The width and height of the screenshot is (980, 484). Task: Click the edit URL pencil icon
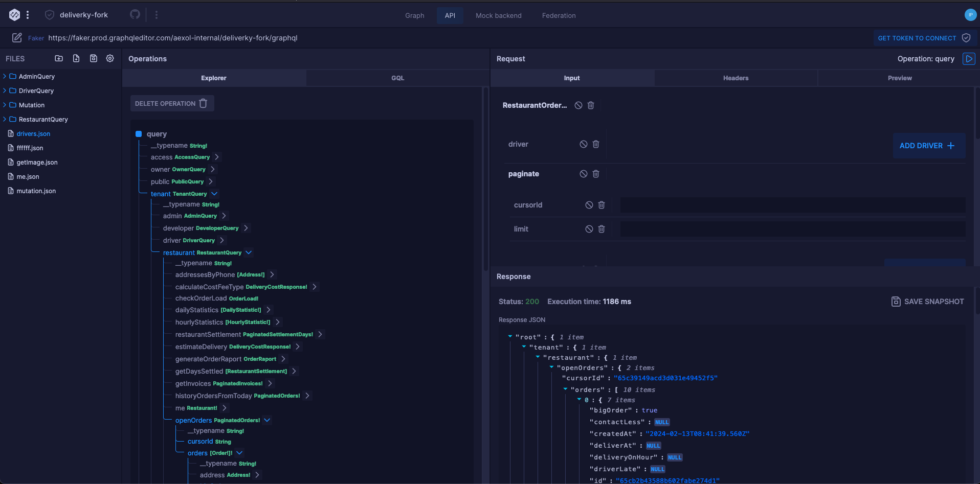[17, 38]
